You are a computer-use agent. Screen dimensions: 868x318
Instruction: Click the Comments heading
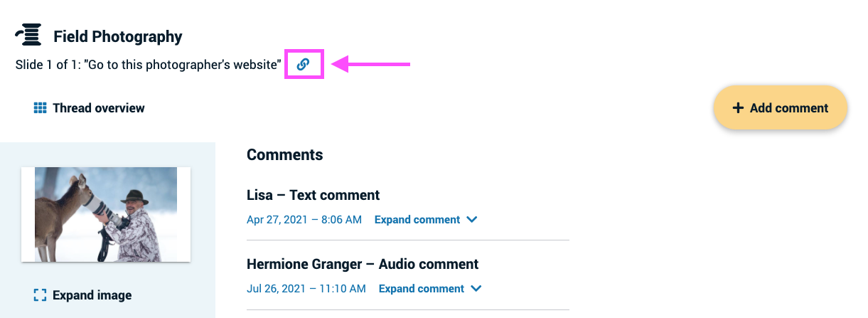(x=284, y=154)
